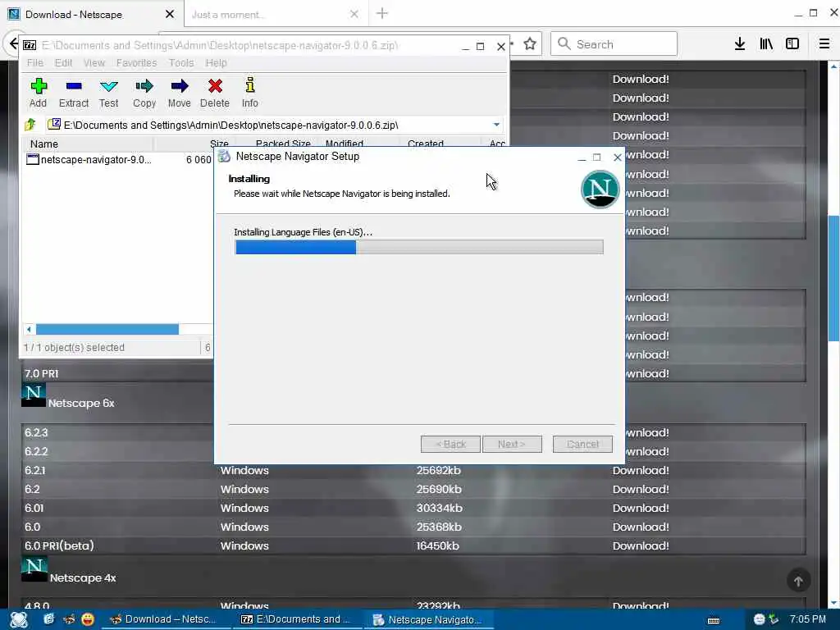The image size is (840, 630).
Task: Open Edit menu in 7-Zip
Action: (63, 62)
